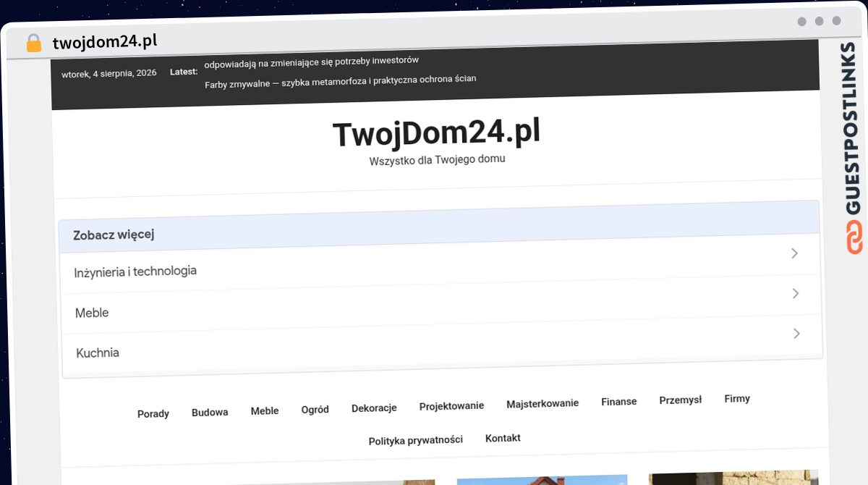
Task: Click the date wtorek, 4 sierpnia, 2026
Action: coord(109,73)
